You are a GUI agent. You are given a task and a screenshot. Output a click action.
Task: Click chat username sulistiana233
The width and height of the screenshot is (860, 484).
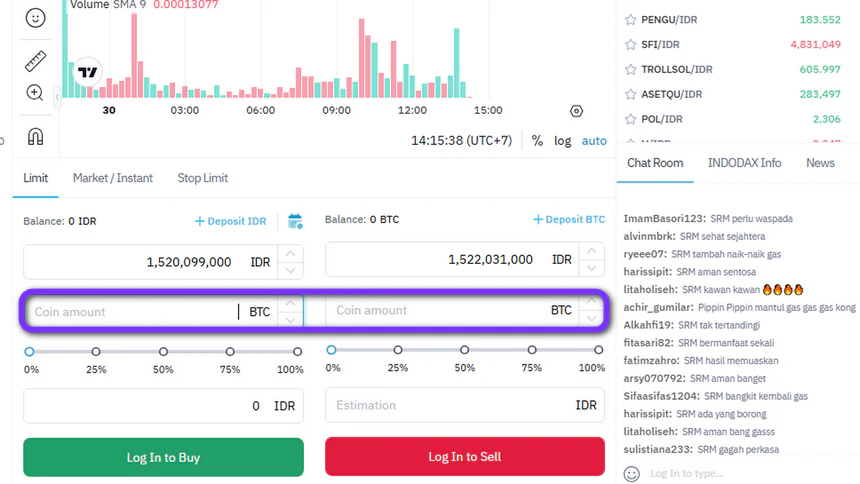tap(658, 449)
